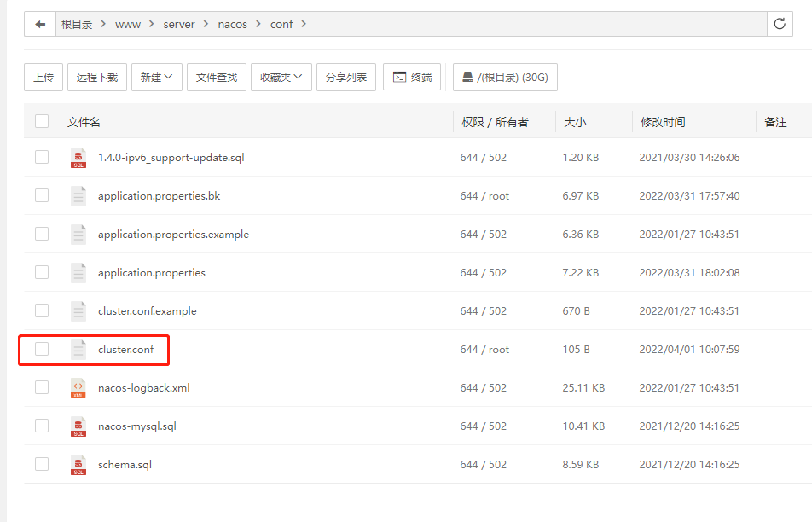Click file icon of application.properties.example
Screen dimensions: 812x522
pos(78,234)
